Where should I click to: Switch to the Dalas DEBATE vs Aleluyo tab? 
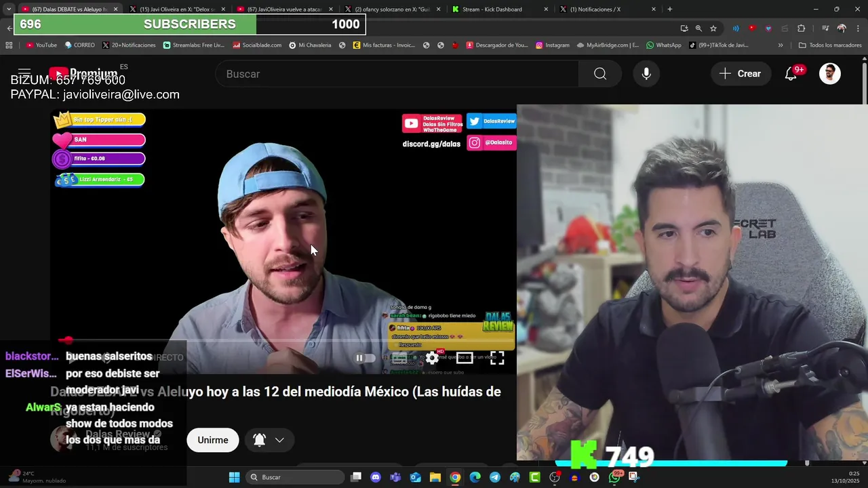70,9
